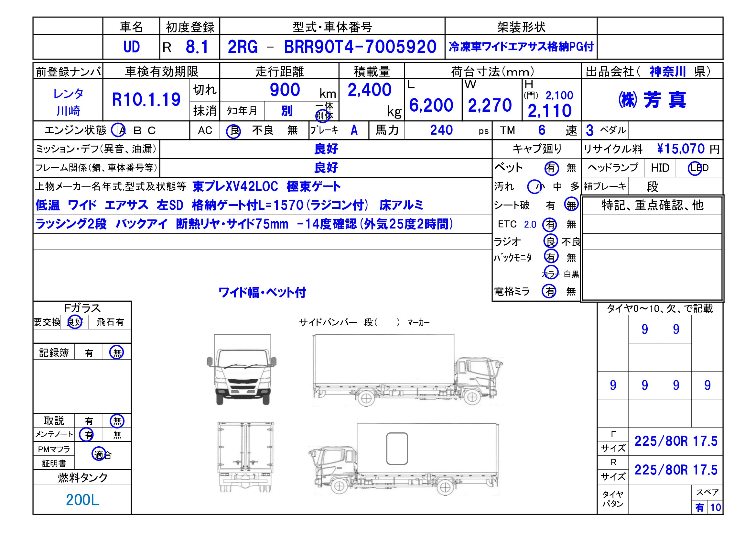This screenshot has width=756, height=535.
Task: Select シート破 無 option
Action: coord(571,205)
